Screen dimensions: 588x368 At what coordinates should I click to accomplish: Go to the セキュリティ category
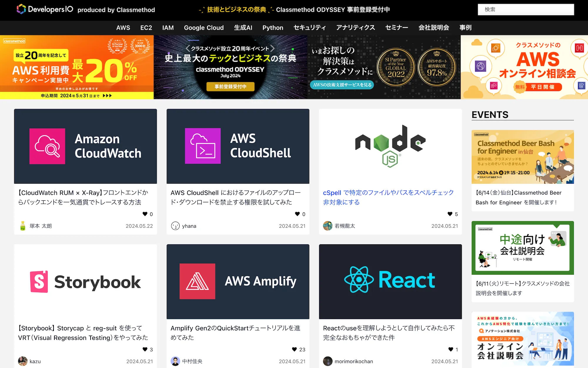pyautogui.click(x=310, y=28)
